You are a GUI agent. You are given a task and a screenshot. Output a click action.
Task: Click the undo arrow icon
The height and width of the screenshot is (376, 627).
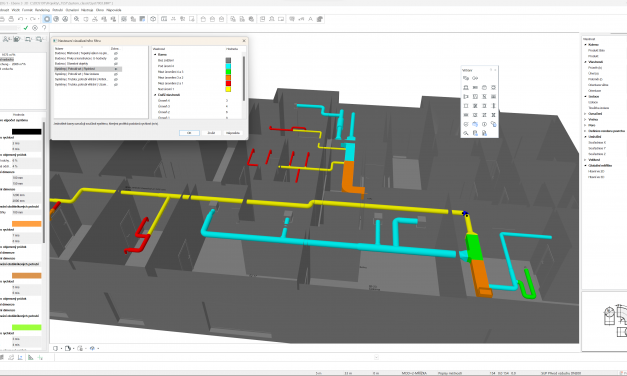(x=20, y=19)
